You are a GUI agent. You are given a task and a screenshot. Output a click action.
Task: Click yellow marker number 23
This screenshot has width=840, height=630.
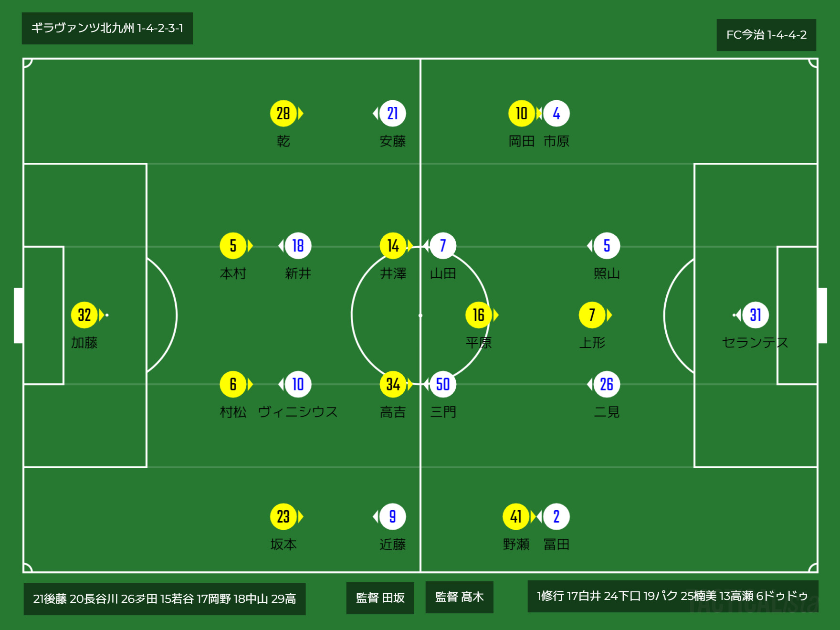click(x=283, y=516)
